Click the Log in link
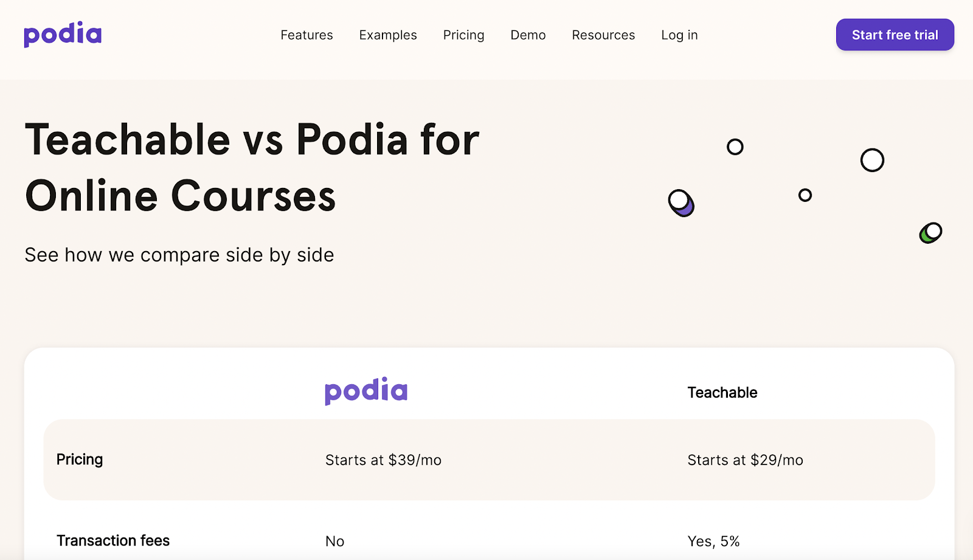This screenshot has width=973, height=560. click(679, 35)
